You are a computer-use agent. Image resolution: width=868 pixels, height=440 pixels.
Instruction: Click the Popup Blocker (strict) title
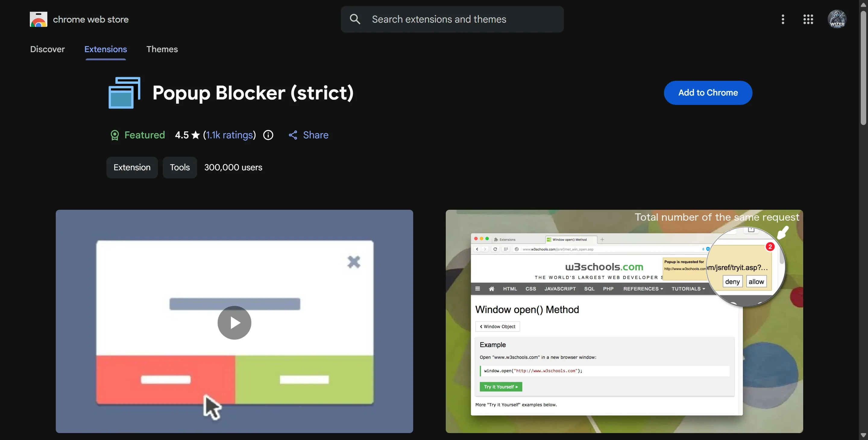click(253, 93)
